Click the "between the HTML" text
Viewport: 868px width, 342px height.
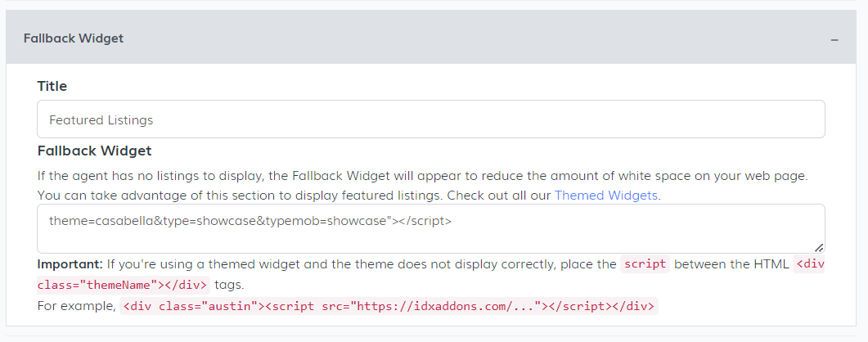[x=731, y=264]
